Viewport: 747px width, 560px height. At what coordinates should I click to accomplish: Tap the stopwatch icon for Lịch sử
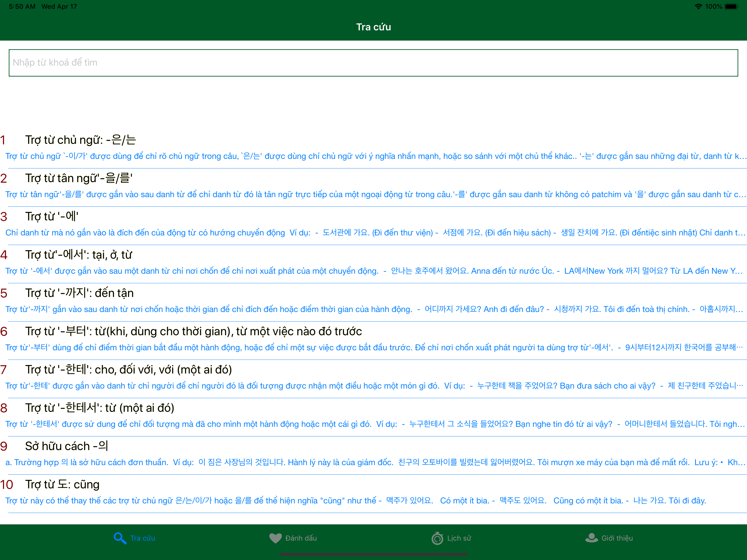[x=437, y=538]
